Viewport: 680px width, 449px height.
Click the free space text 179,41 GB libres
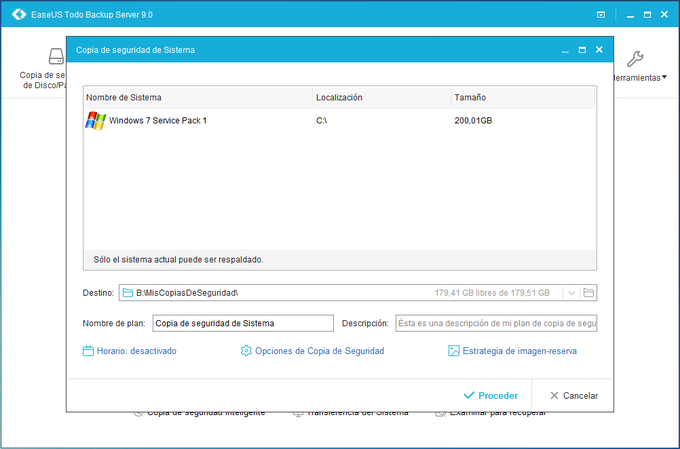coord(492,293)
